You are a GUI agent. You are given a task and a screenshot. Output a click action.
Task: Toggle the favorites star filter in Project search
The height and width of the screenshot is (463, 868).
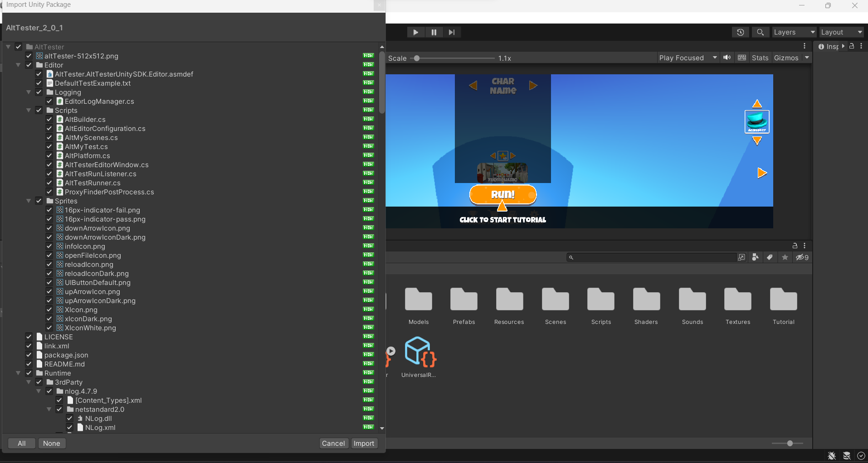(785, 257)
